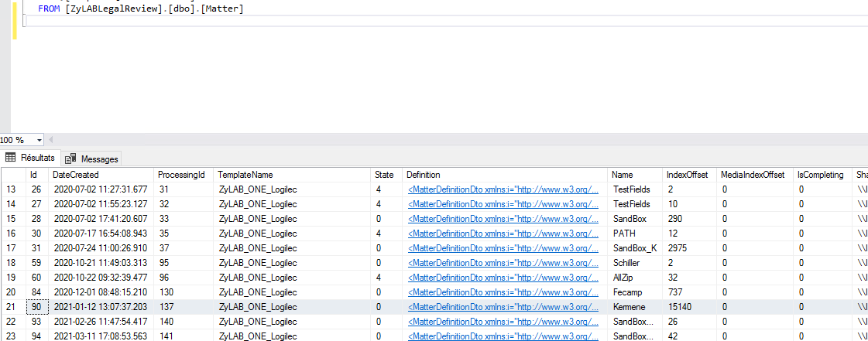Open Definition XML link for SandBox_K row
Viewport: 868px width, 341px height.
coord(503,248)
